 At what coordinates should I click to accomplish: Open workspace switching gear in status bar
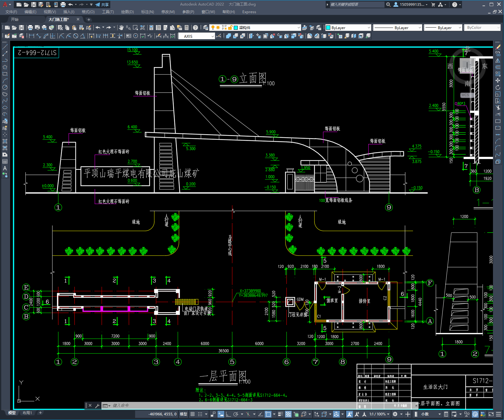coord(395,414)
